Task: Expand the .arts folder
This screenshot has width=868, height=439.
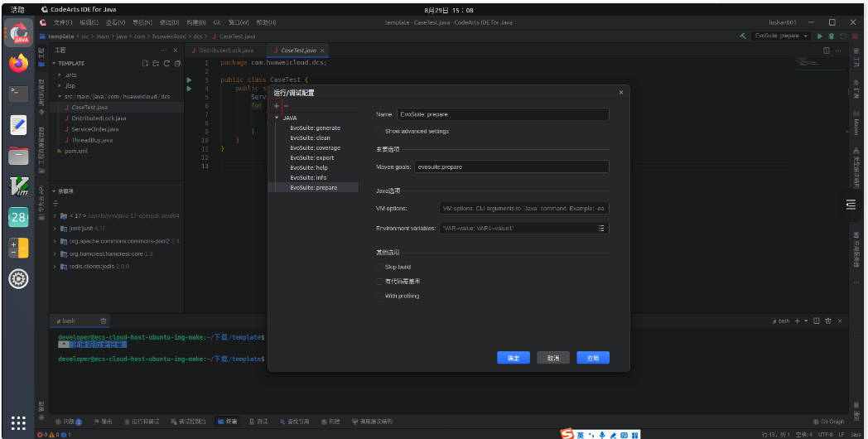Action: point(60,75)
